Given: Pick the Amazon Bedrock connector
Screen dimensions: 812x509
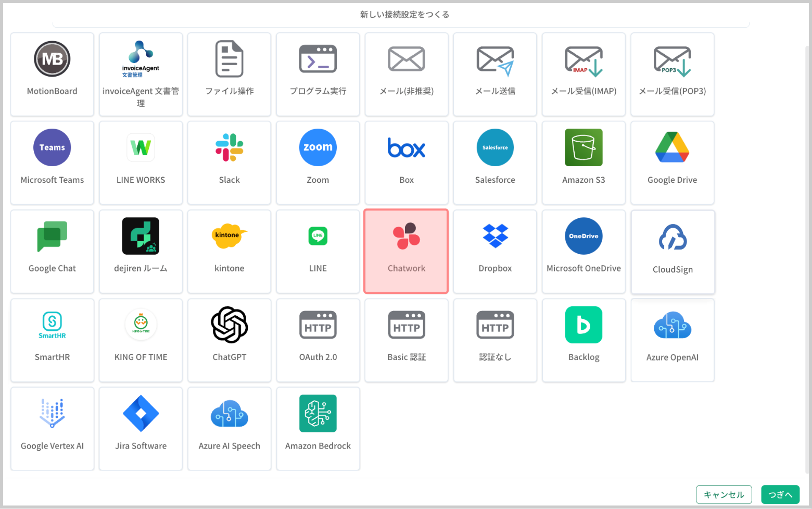Looking at the screenshot, I should (318, 429).
